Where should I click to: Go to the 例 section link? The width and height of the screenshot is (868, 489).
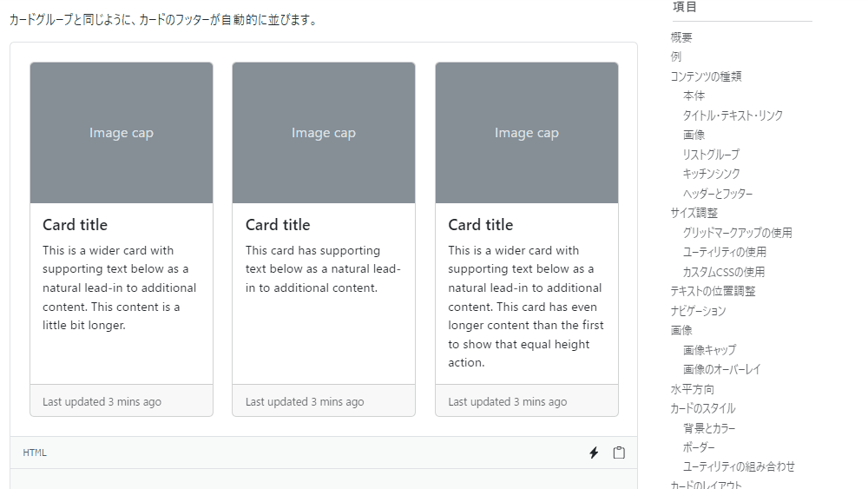675,57
